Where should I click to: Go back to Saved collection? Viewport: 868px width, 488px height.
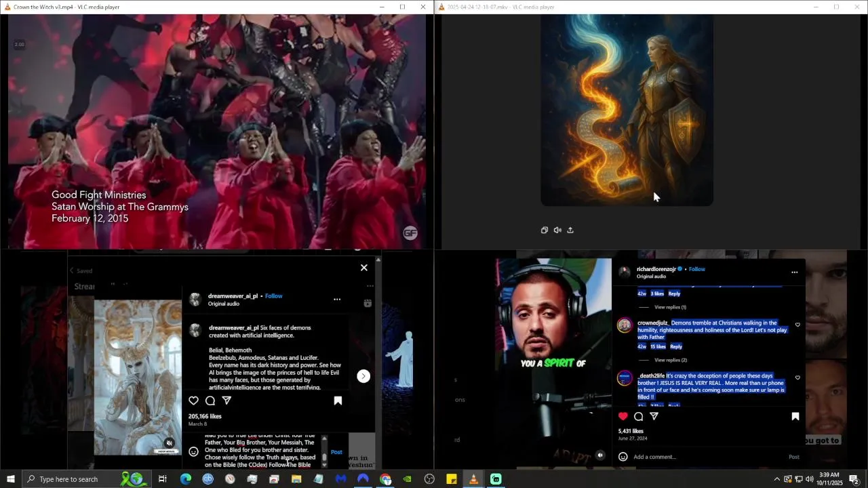(81, 270)
